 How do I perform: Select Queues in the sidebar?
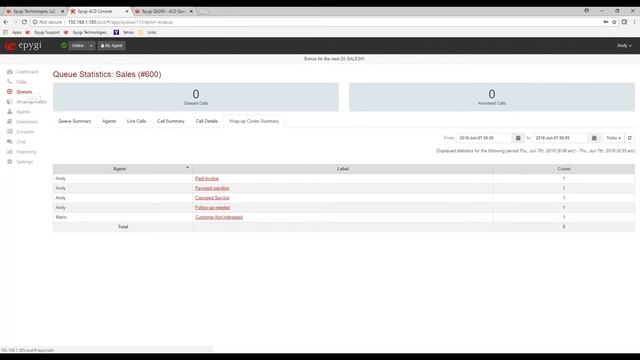20,92
